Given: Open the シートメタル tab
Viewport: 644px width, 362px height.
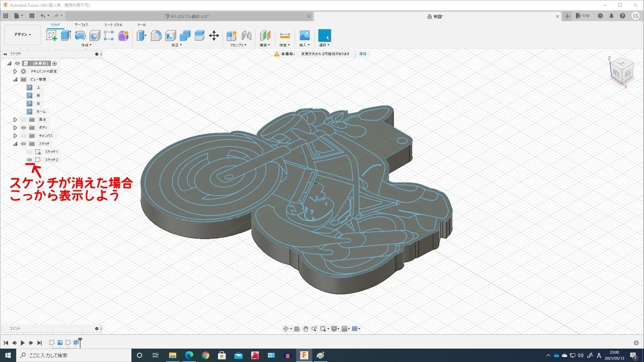Looking at the screenshot, I should (113, 25).
